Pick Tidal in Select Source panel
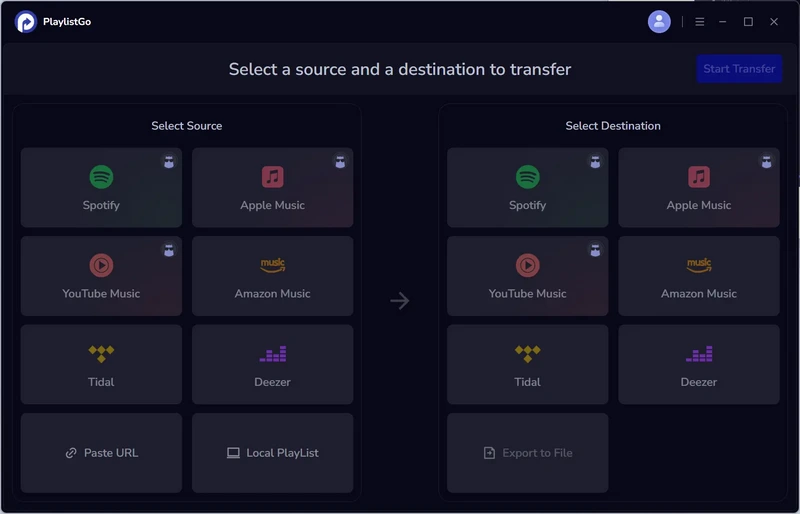The image size is (800, 514). click(101, 364)
